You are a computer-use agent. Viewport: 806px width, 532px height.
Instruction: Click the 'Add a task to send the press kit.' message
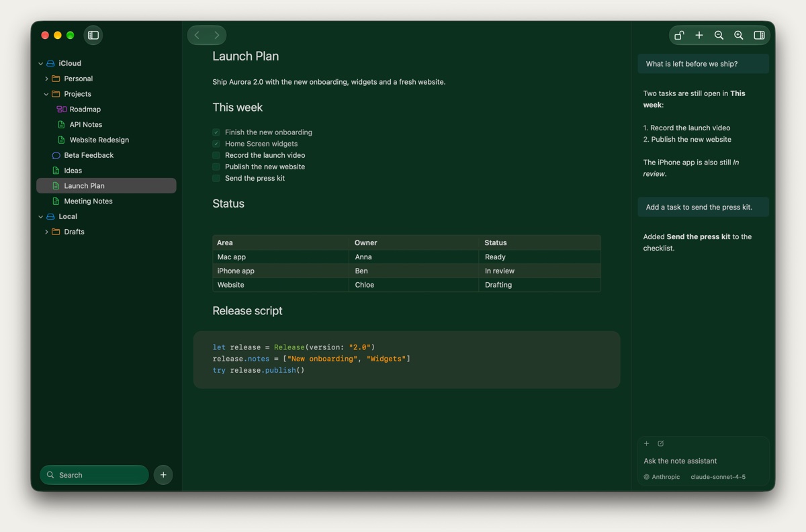click(703, 207)
